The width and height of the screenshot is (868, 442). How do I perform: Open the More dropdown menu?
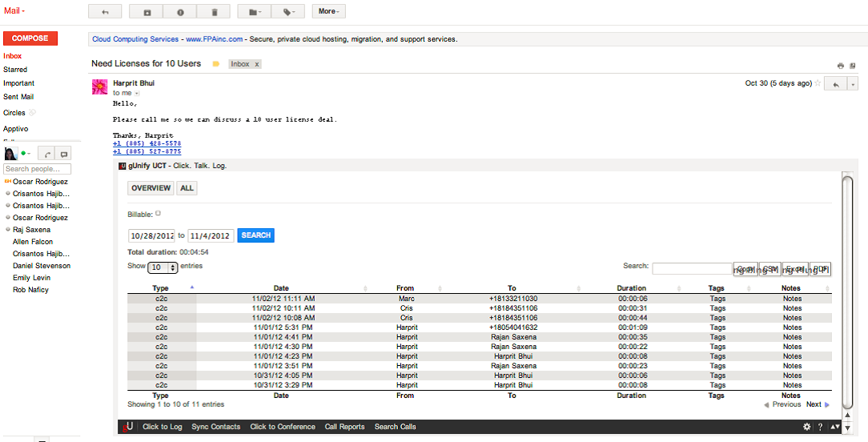pos(328,12)
